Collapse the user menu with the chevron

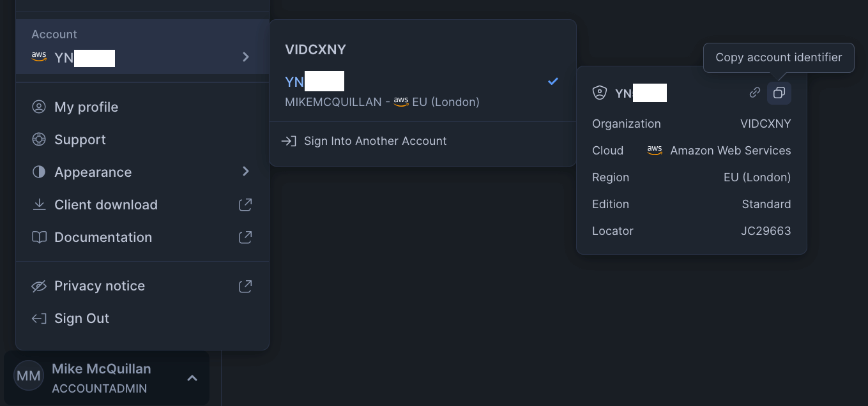tap(192, 379)
